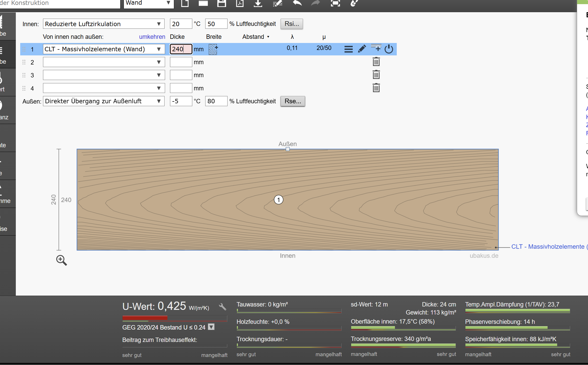The image size is (588, 365).
Task: Open layer 1 options hamburger menu
Action: tap(348, 49)
